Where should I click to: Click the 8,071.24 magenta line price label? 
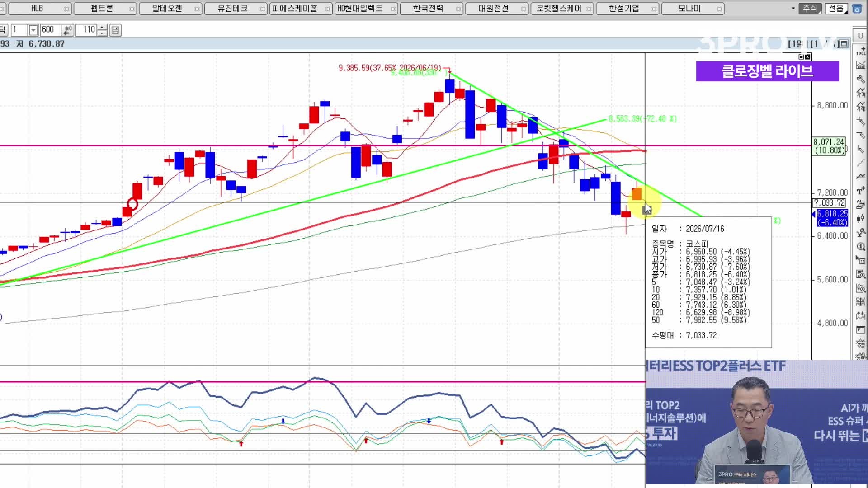point(829,146)
